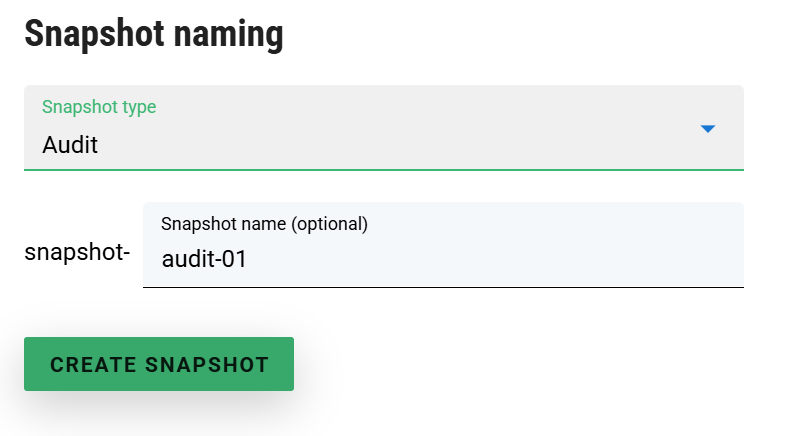Screen dimensions: 793x436
Task: Click the green CREATE SNAPSHOT label
Action: click(x=159, y=365)
